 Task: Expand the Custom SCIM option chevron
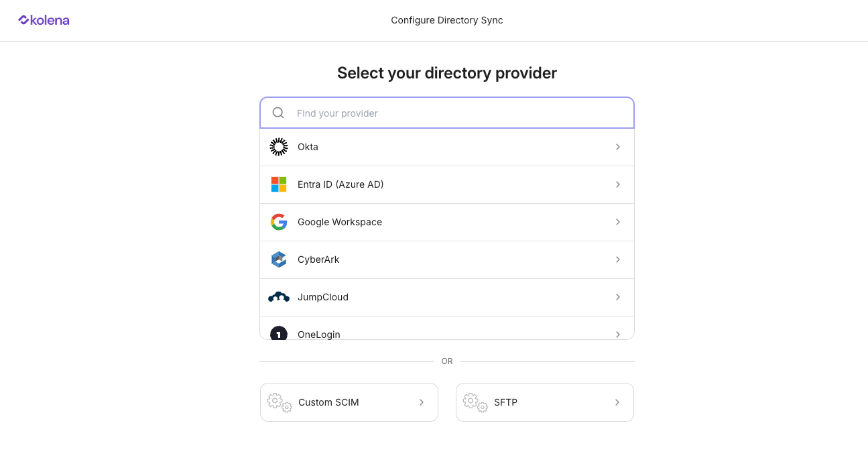pos(422,402)
